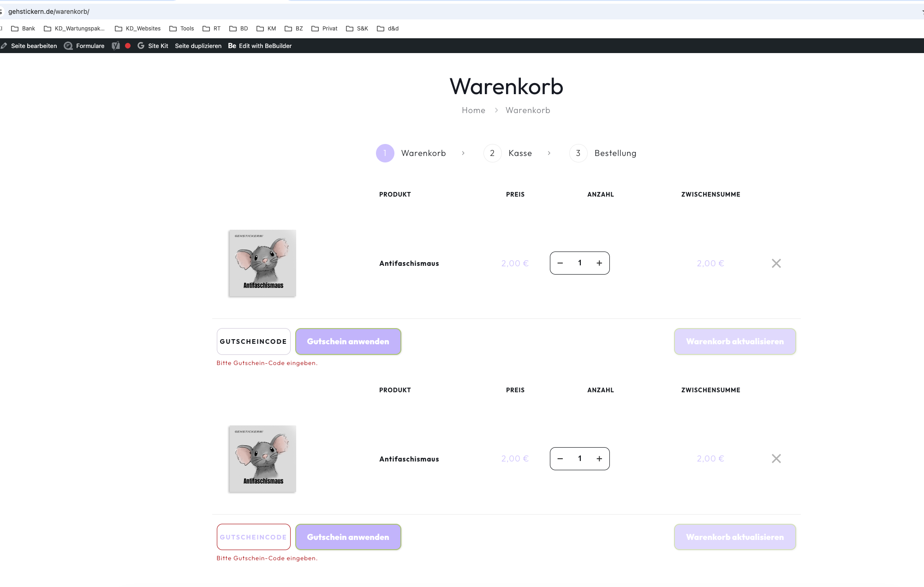This screenshot has width=924, height=587.
Task: Decrease quantity of second cart item
Action: coord(560,459)
